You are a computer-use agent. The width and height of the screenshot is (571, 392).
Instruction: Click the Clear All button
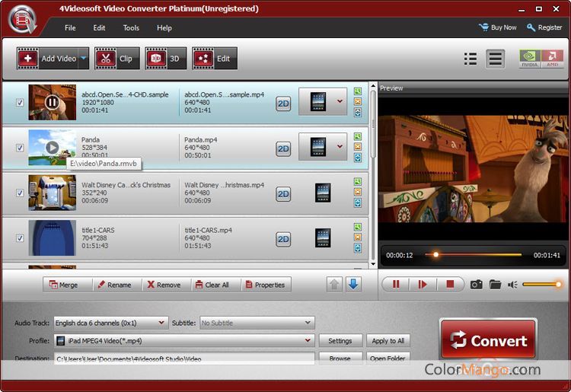coord(215,285)
